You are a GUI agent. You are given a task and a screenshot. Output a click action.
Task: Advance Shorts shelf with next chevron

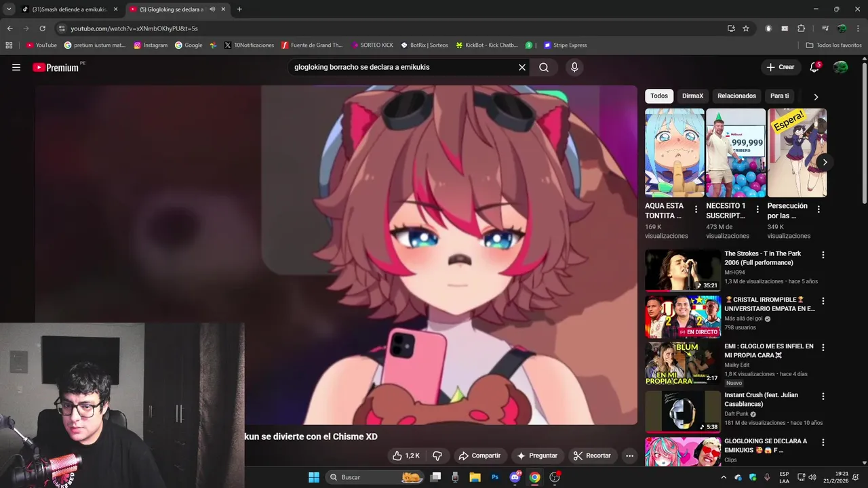[825, 162]
